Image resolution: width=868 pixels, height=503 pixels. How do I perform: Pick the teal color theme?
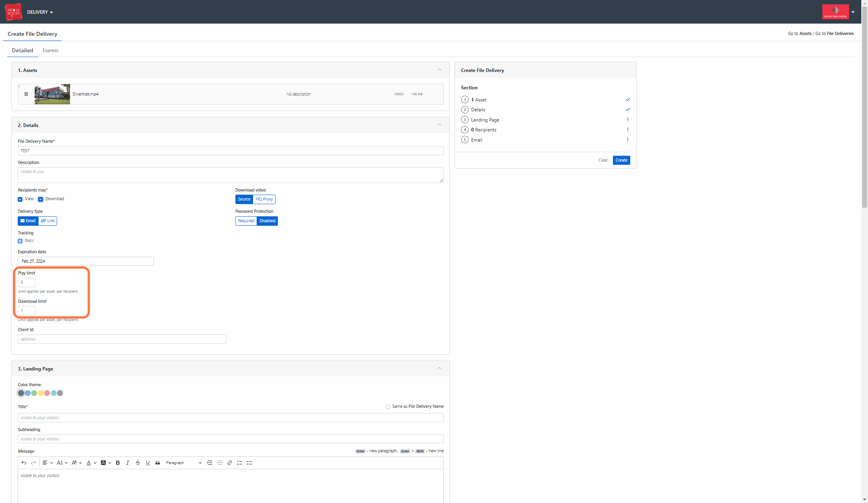tap(54, 393)
